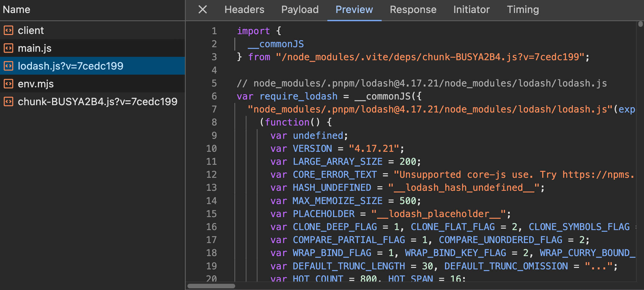The image size is (644, 290).
Task: Click the script icon next to main.js
Action: (8, 48)
